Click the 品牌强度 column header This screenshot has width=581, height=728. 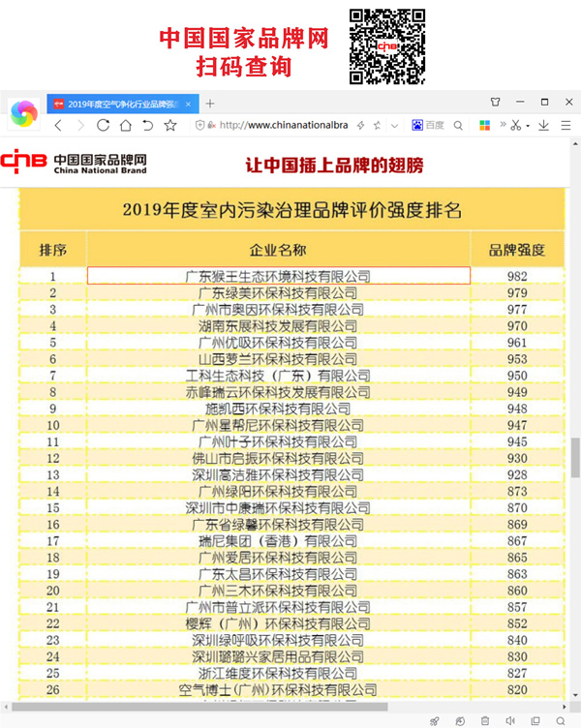point(517,250)
